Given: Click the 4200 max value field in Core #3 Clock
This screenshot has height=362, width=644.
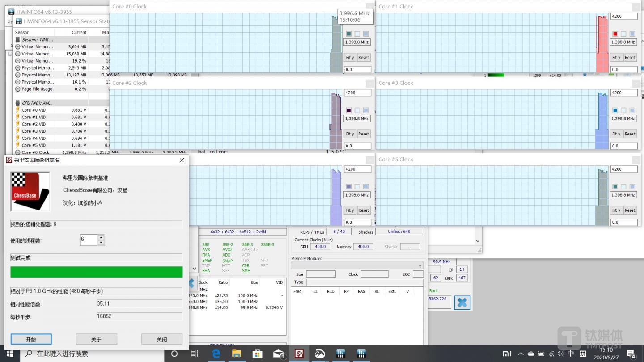Looking at the screenshot, I should pos(623,93).
